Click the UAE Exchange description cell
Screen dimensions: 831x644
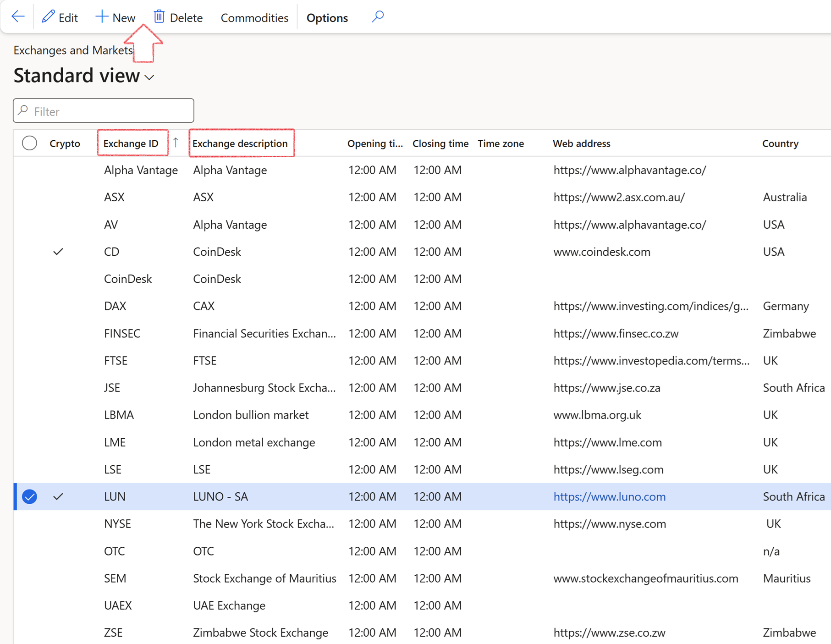pos(229,605)
